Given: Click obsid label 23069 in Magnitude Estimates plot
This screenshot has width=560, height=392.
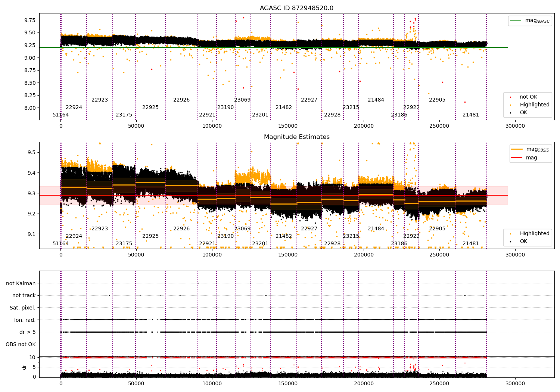Looking at the screenshot, I should coord(242,228).
